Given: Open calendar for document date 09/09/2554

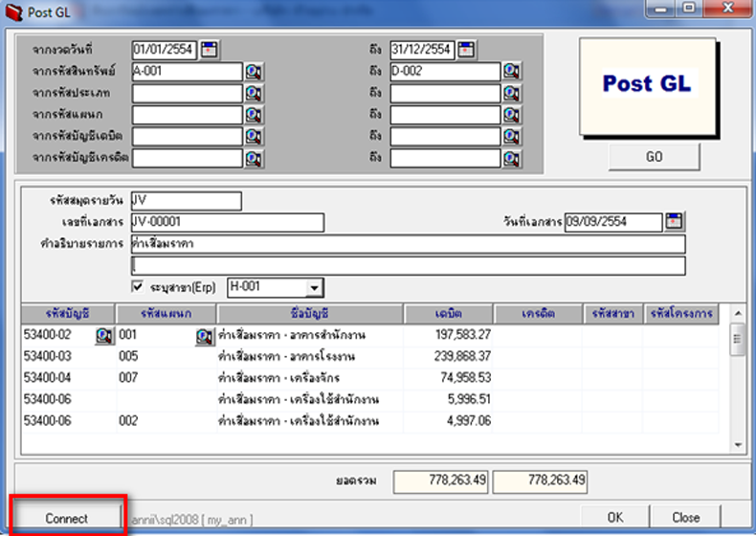Looking at the screenshot, I should point(675,222).
